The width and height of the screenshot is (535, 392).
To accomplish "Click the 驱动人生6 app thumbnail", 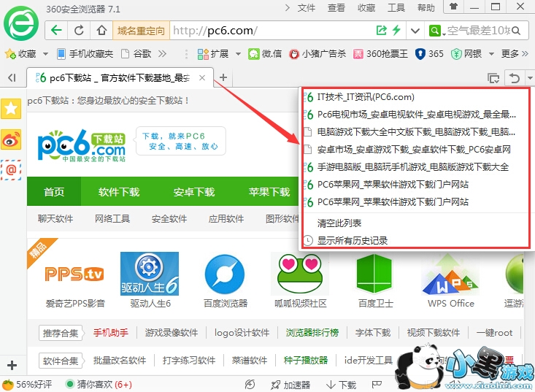I will pyautogui.click(x=150, y=274).
